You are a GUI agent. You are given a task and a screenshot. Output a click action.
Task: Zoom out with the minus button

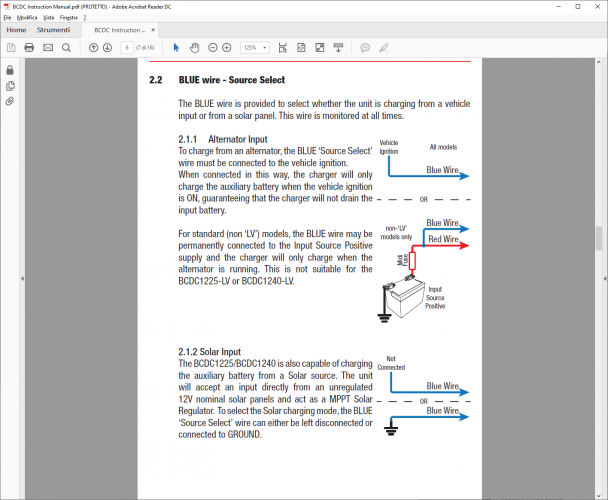(211, 47)
